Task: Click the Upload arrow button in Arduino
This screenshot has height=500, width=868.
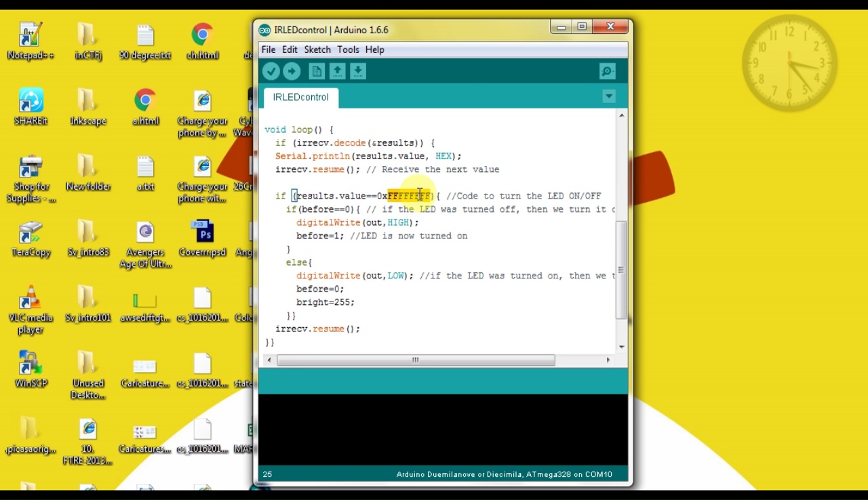Action: 292,71
